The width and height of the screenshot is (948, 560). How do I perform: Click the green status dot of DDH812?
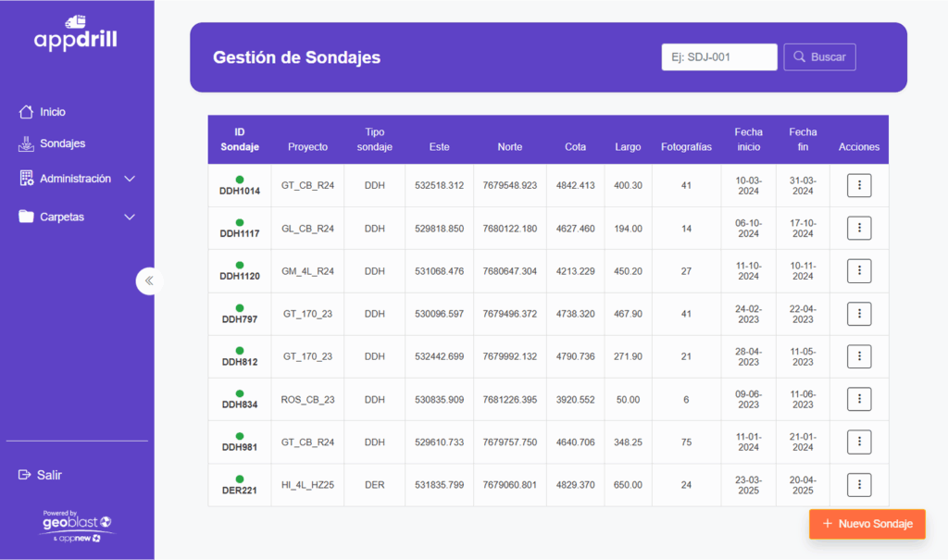tap(240, 351)
